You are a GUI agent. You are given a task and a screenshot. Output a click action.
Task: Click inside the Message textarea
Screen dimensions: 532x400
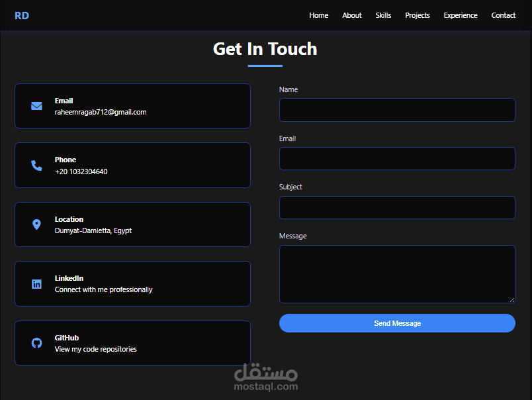(397, 274)
